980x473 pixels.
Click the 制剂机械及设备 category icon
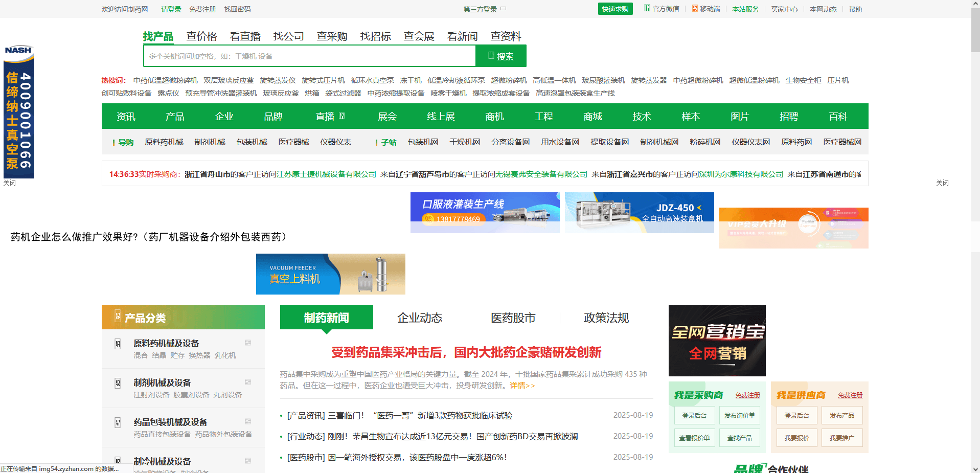click(117, 382)
